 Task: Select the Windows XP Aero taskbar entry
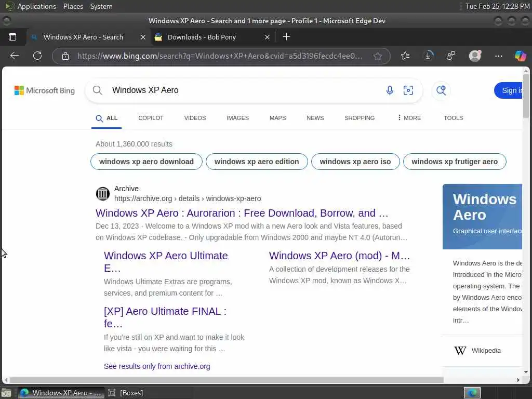(x=60, y=393)
